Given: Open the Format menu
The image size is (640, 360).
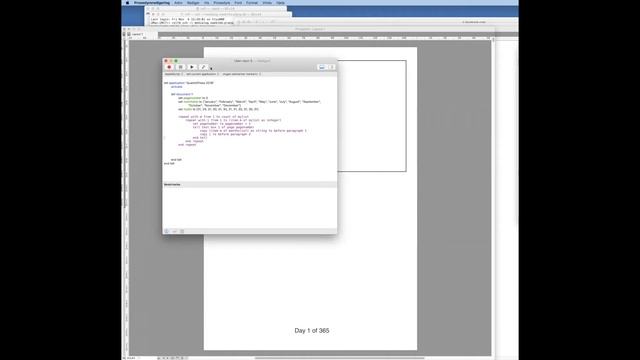Looking at the screenshot, I should pos(252,2).
